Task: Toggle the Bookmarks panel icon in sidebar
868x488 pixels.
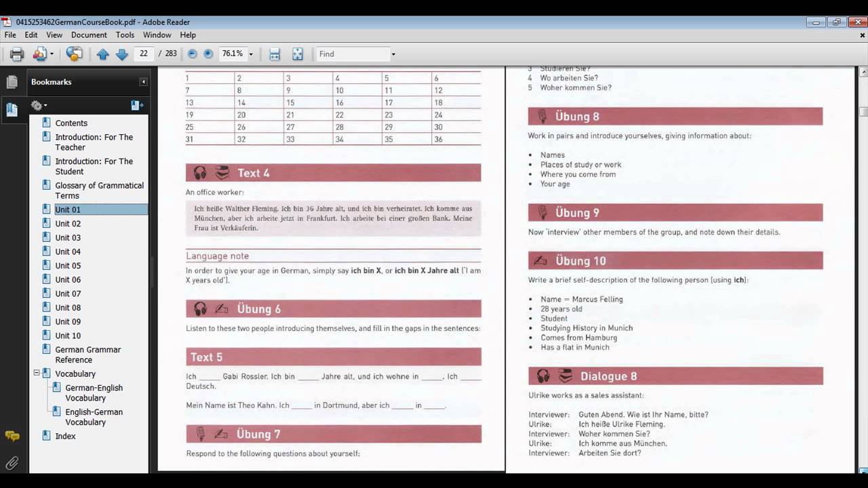Action: pyautogui.click(x=12, y=110)
